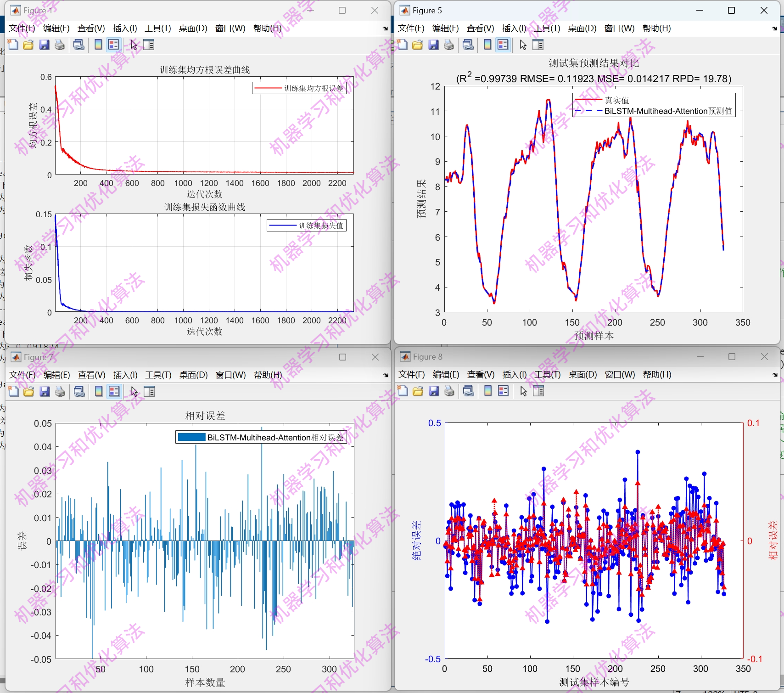Enable Edit Plot arrow in Figure 7
Image resolution: width=784 pixels, height=693 pixels.
[x=134, y=391]
